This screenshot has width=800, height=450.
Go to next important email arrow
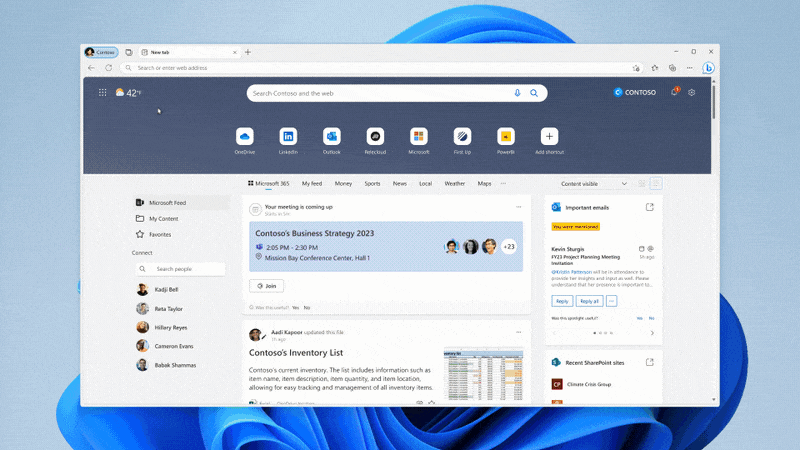(652, 333)
